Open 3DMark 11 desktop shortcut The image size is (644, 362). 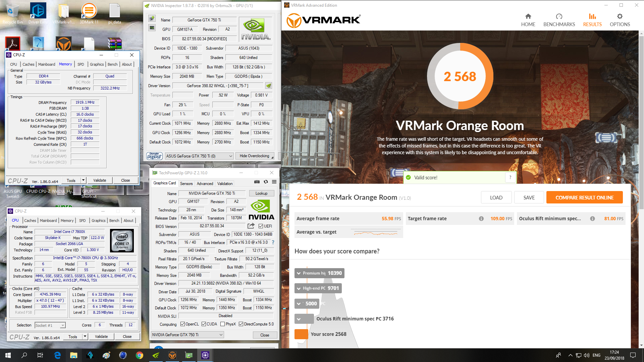[x=89, y=14]
